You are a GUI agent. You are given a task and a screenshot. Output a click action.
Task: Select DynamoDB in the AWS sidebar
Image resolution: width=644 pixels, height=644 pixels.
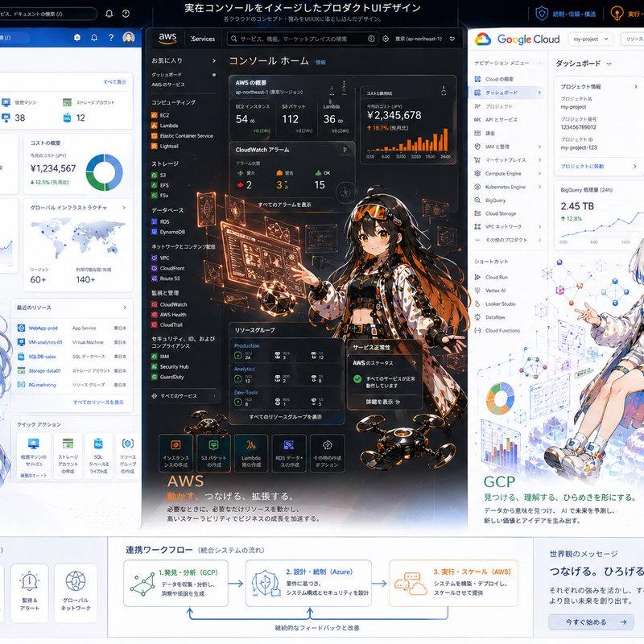click(x=172, y=232)
